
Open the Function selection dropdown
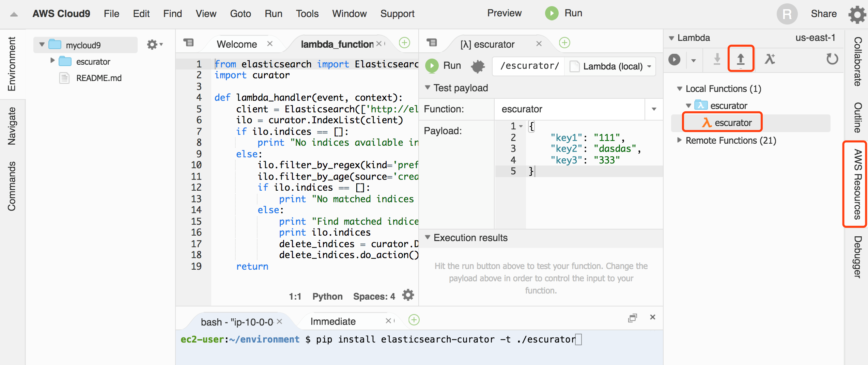coord(654,109)
